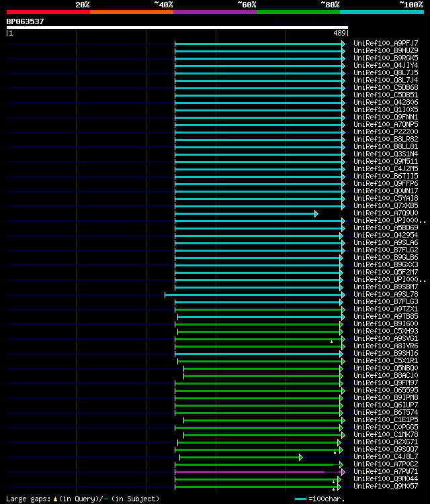The width and height of the screenshot is (430, 504).
Task: Click the shorter cyan alignment bar for UniRef100_A7Q9U0
Action: pos(247,214)
